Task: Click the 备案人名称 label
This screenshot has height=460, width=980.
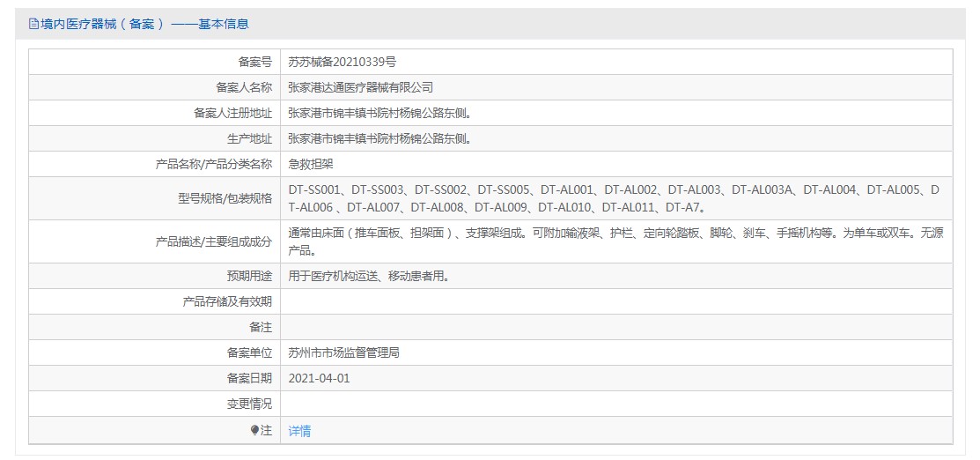Action: (244, 87)
